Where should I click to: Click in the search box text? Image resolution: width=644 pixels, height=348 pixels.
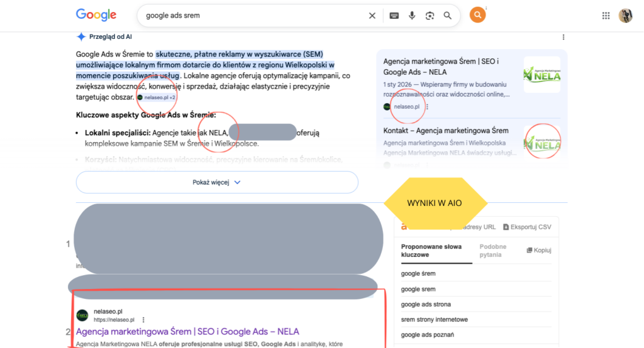click(173, 16)
